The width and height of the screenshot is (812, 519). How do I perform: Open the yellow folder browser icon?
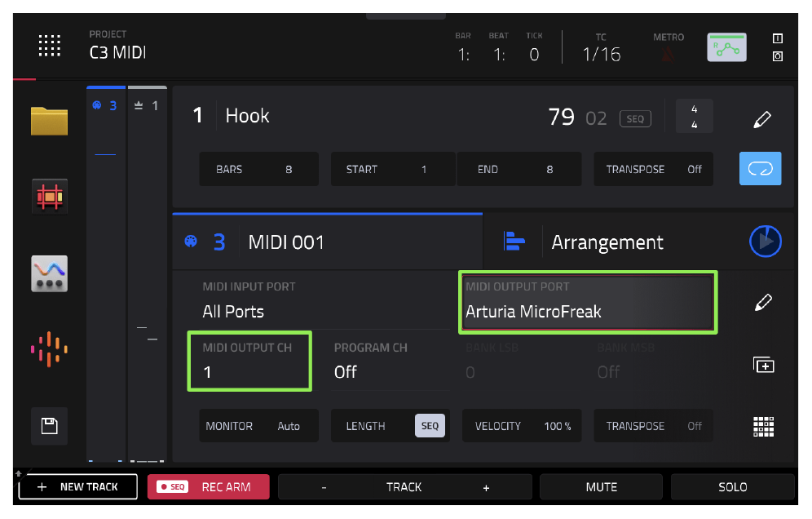pos(49,121)
